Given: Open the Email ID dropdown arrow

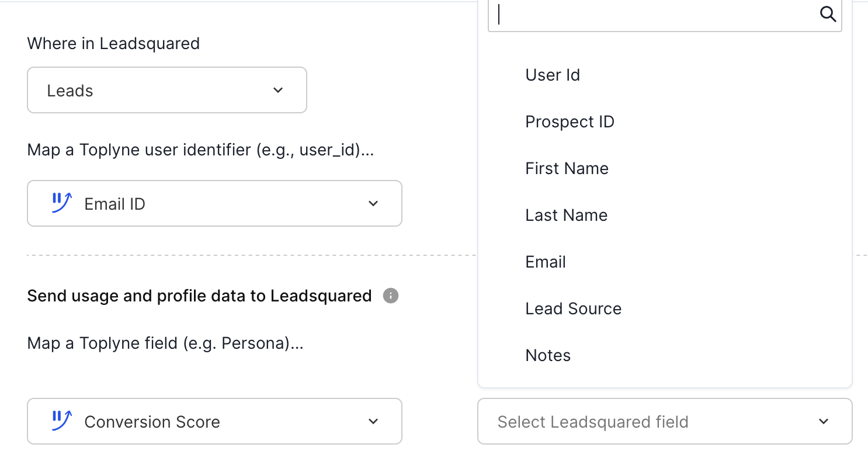Looking at the screenshot, I should (373, 203).
